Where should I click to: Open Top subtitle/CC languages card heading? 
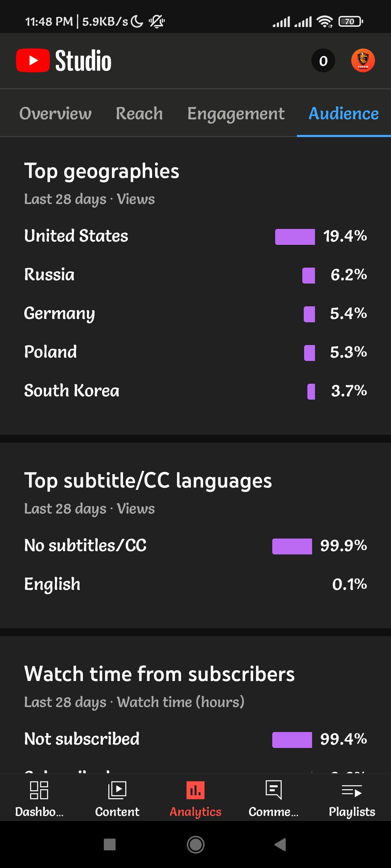point(148,481)
